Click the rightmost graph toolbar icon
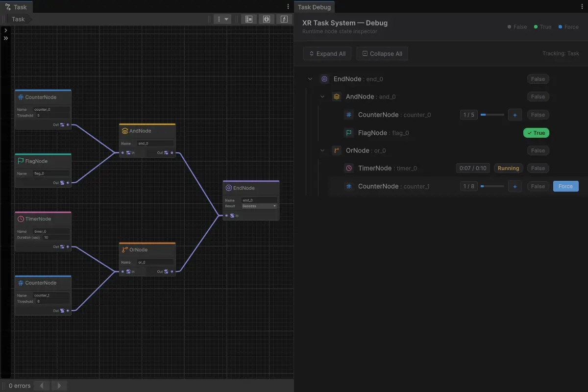This screenshot has width=588, height=392. click(284, 19)
